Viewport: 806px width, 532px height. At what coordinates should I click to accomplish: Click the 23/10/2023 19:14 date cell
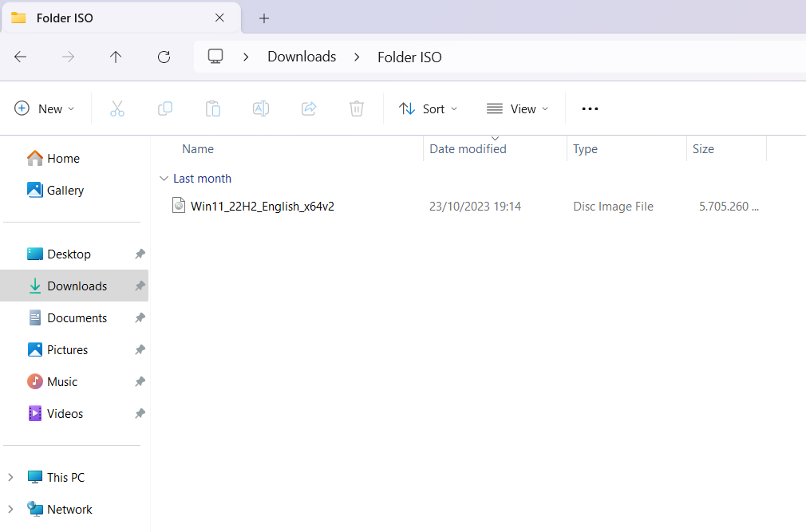pyautogui.click(x=475, y=207)
